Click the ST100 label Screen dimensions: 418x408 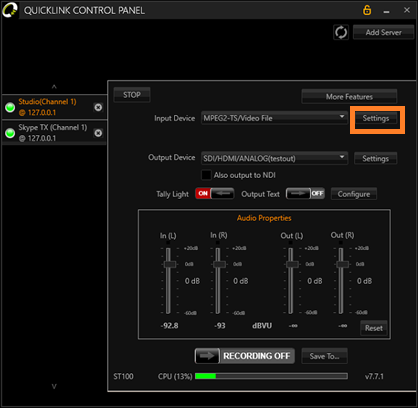click(123, 376)
